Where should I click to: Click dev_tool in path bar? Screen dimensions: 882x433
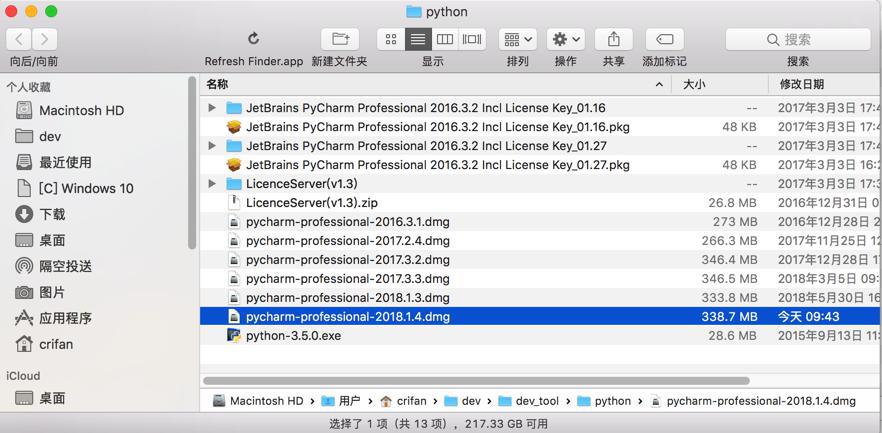coord(529,401)
